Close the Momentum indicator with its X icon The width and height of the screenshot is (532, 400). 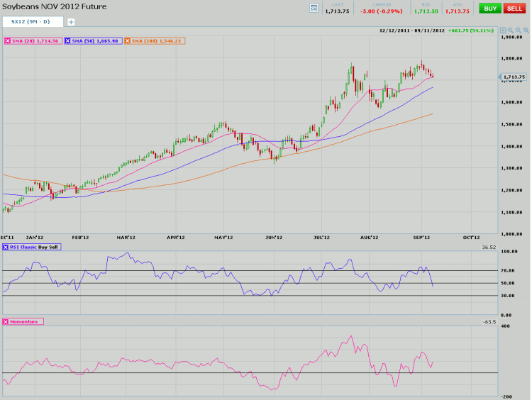click(x=6, y=321)
